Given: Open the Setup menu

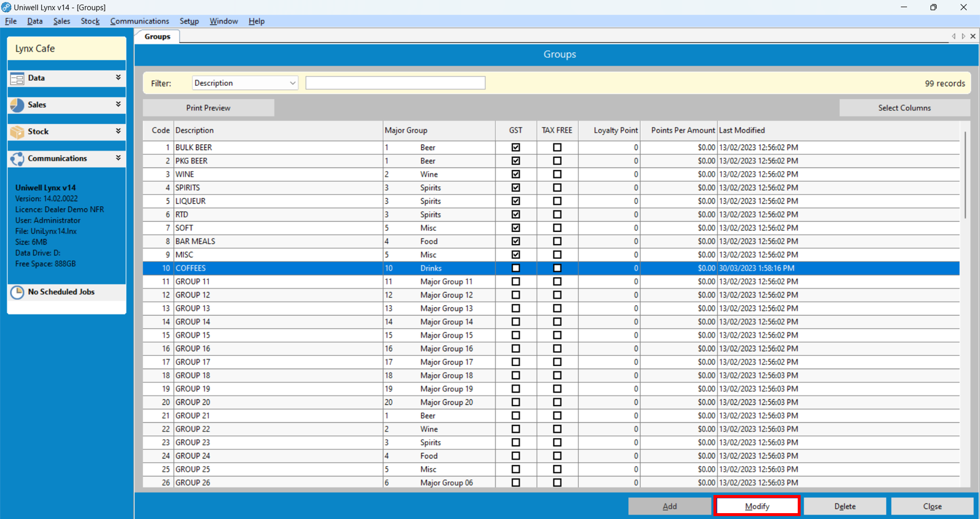Looking at the screenshot, I should click(x=189, y=21).
